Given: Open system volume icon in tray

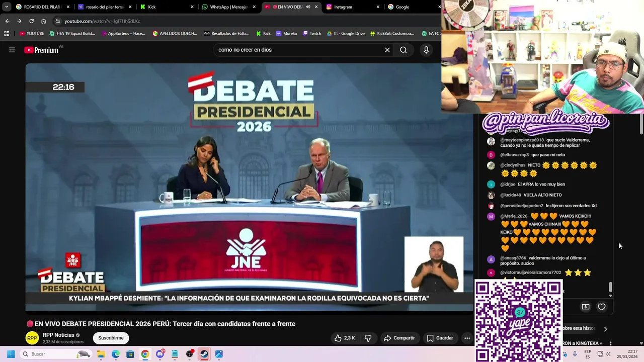Looking at the screenshot, I should (x=608, y=354).
